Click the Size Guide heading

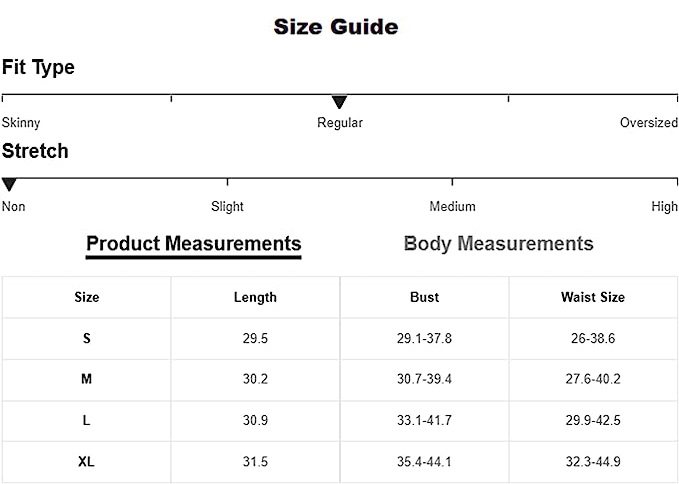pyautogui.click(x=335, y=27)
